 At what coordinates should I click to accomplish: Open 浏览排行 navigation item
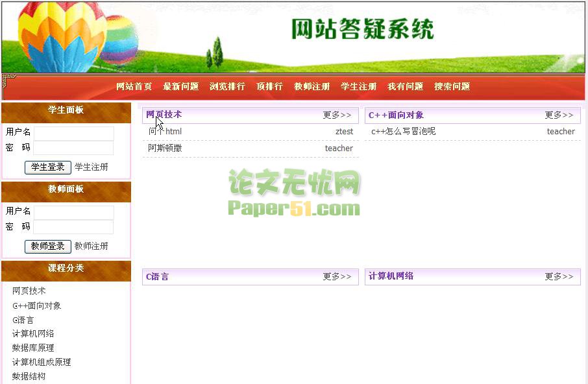[x=227, y=86]
